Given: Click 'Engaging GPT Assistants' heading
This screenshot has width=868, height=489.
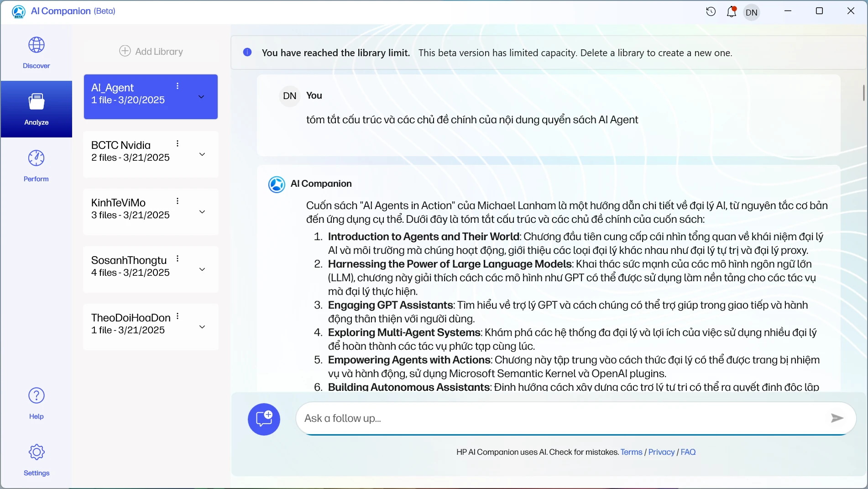Looking at the screenshot, I should click(x=391, y=305).
